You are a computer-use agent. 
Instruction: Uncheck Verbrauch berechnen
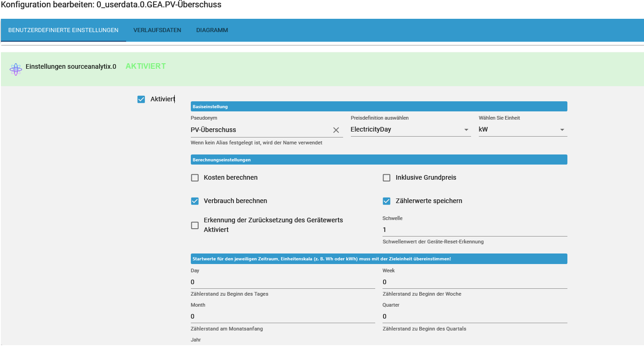click(x=195, y=201)
